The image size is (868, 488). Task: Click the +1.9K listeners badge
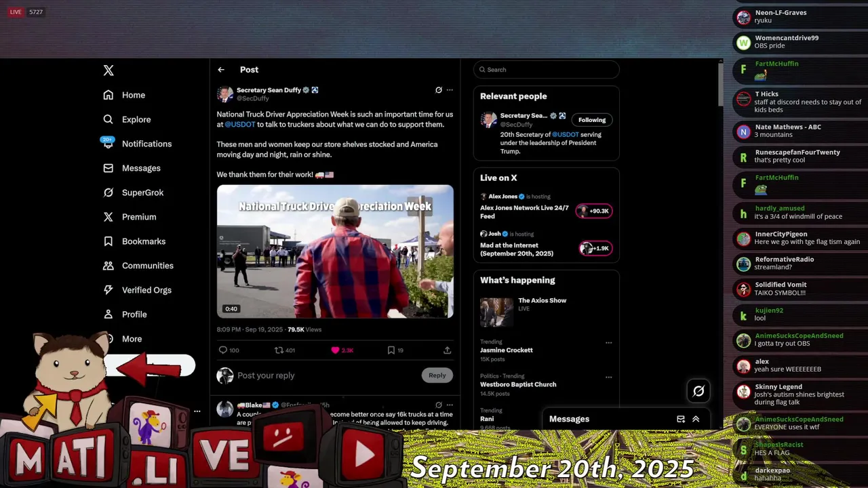pyautogui.click(x=596, y=248)
